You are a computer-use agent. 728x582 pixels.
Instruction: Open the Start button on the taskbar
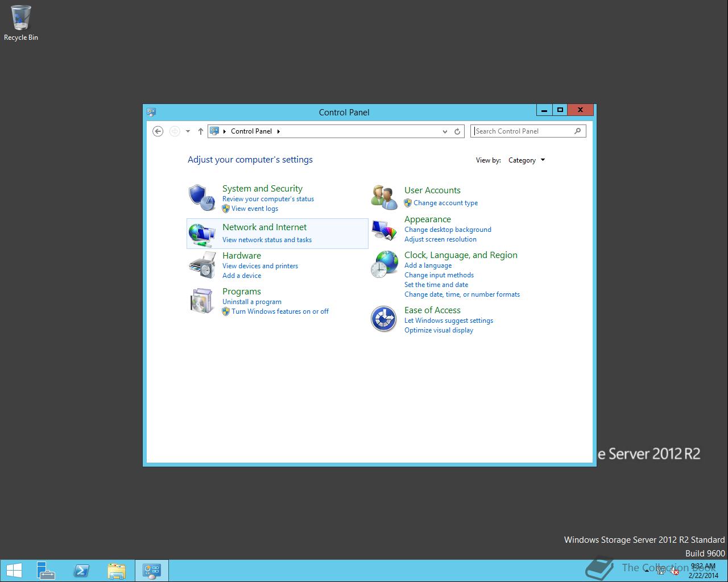click(14, 571)
